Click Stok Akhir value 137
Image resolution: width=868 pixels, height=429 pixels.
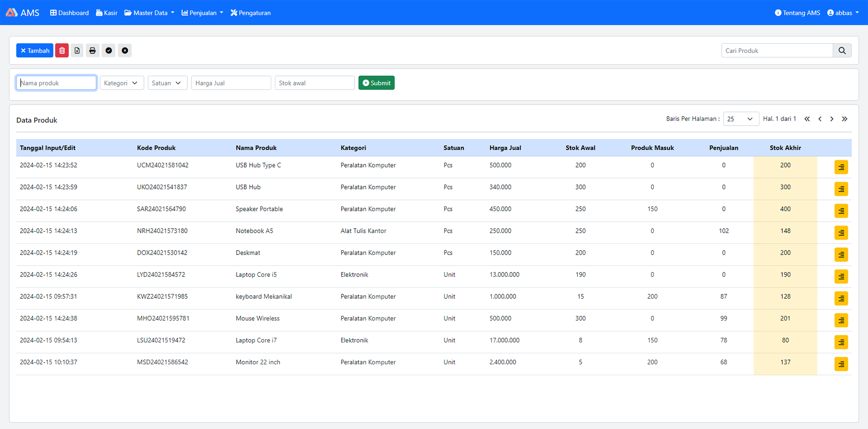tap(785, 362)
